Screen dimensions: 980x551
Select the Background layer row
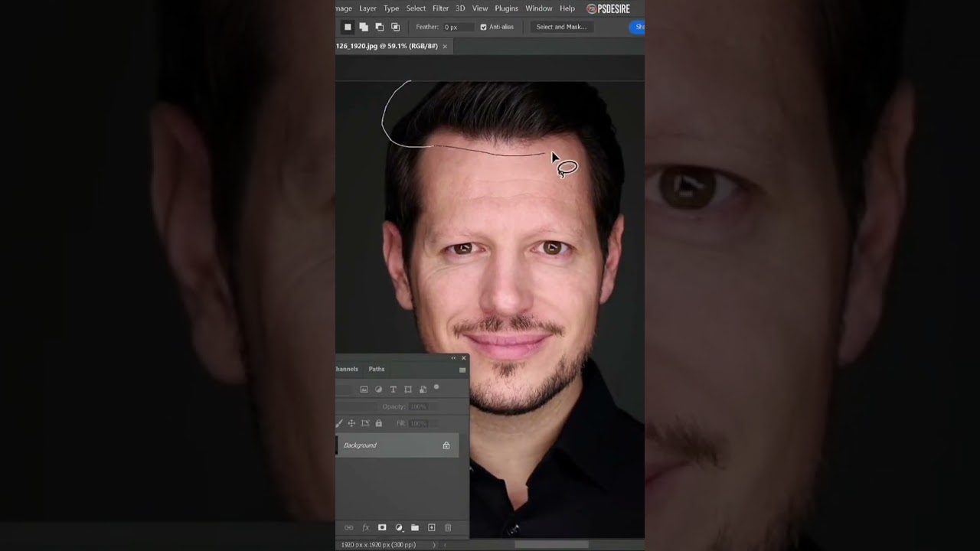pos(397,445)
